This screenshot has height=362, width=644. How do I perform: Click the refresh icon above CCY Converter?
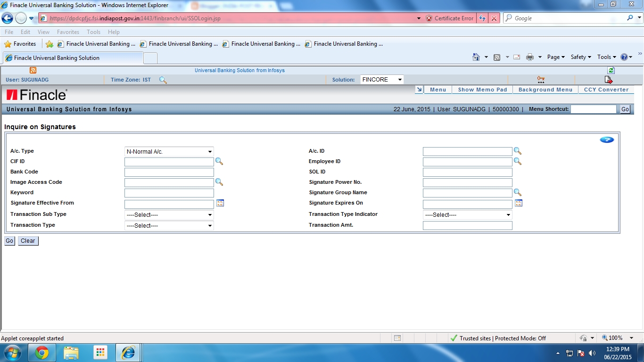click(611, 70)
